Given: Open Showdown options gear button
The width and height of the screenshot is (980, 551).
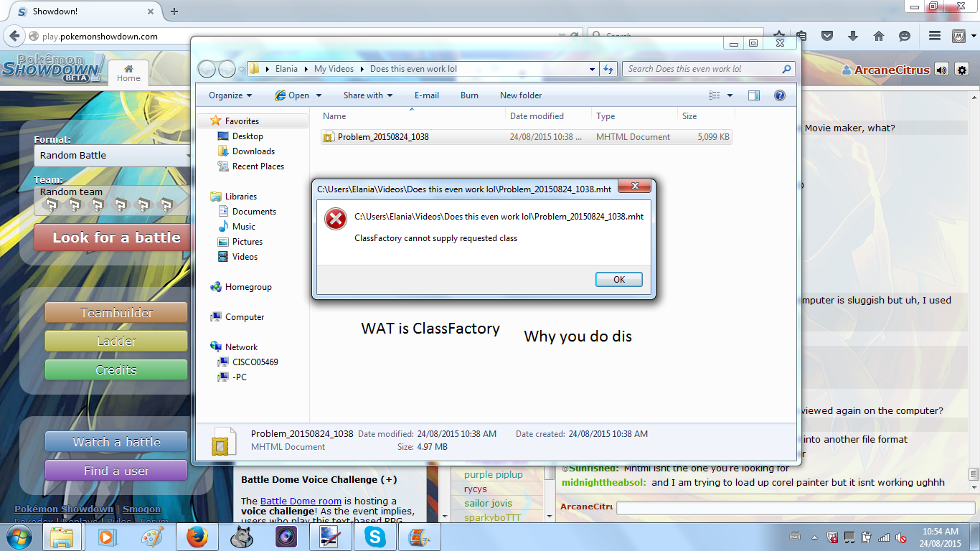Looking at the screenshot, I should (962, 70).
